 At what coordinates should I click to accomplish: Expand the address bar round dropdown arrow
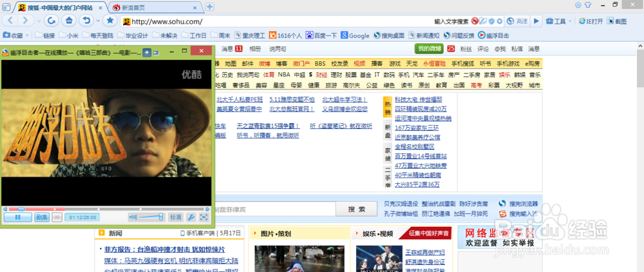pyautogui.click(x=500, y=21)
